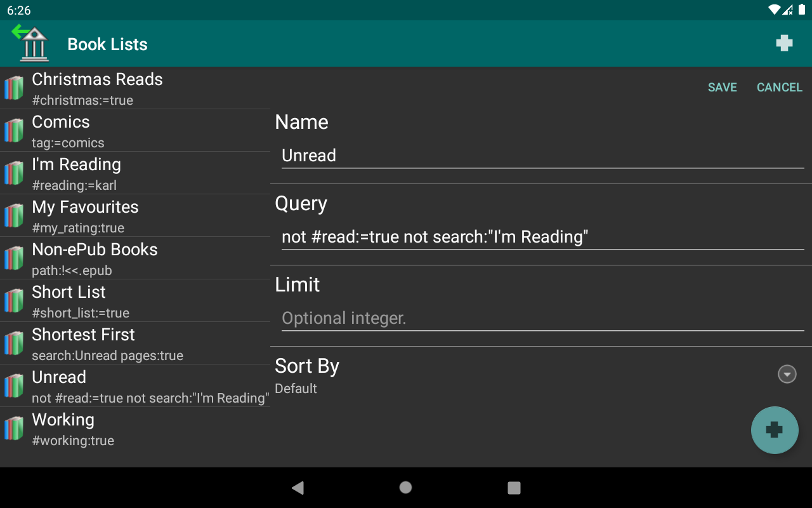
Task: Edit the Name field showing Unread
Action: point(542,156)
